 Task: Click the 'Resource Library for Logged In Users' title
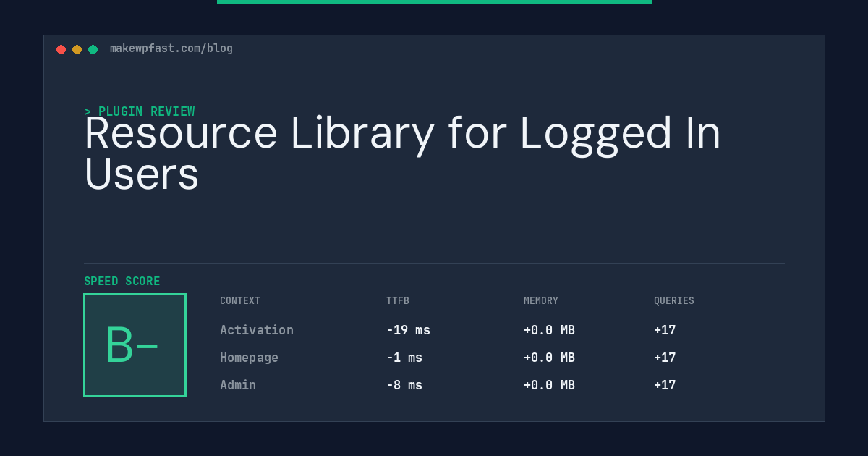click(403, 153)
